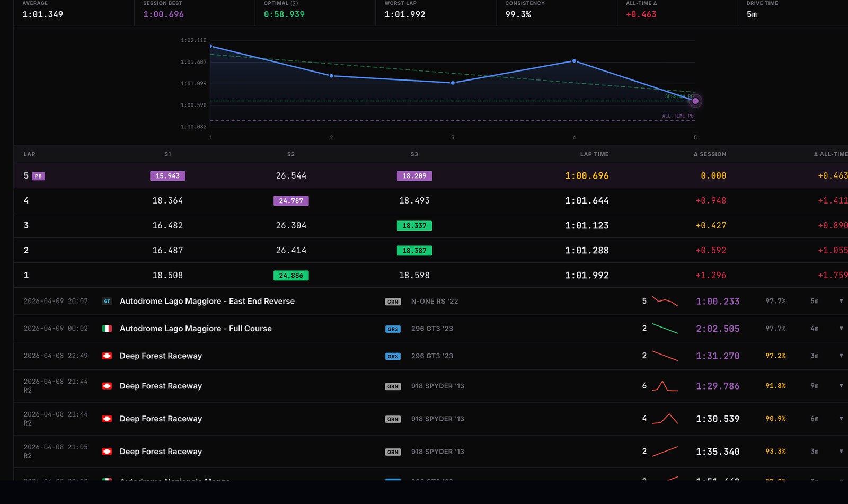
Task: Select the lap 2 point on the chart
Action: (x=332, y=76)
